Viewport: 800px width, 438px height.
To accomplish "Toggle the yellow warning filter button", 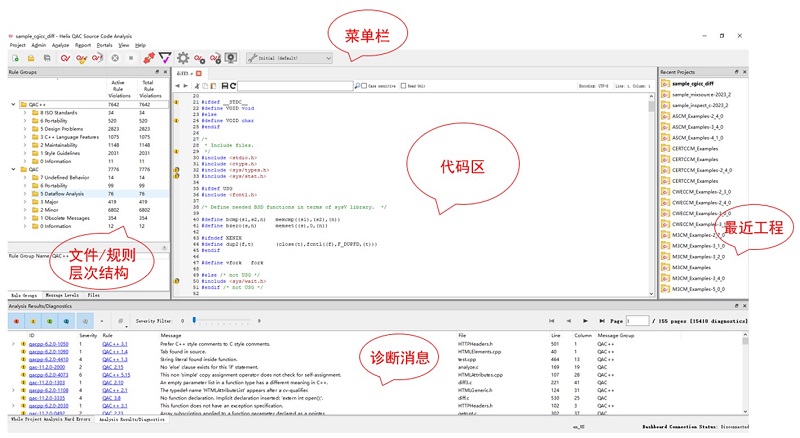I will 33,321.
